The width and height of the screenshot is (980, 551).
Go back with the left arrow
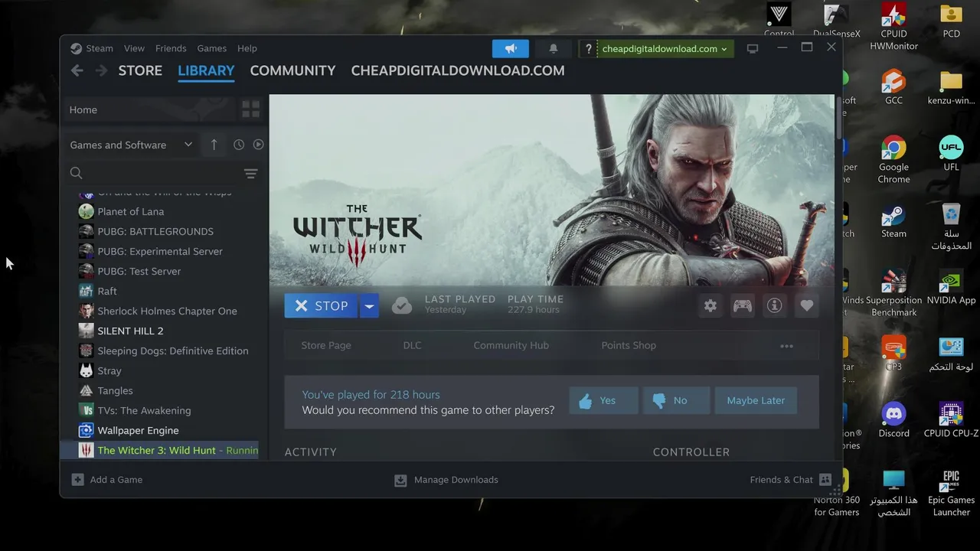tap(77, 70)
